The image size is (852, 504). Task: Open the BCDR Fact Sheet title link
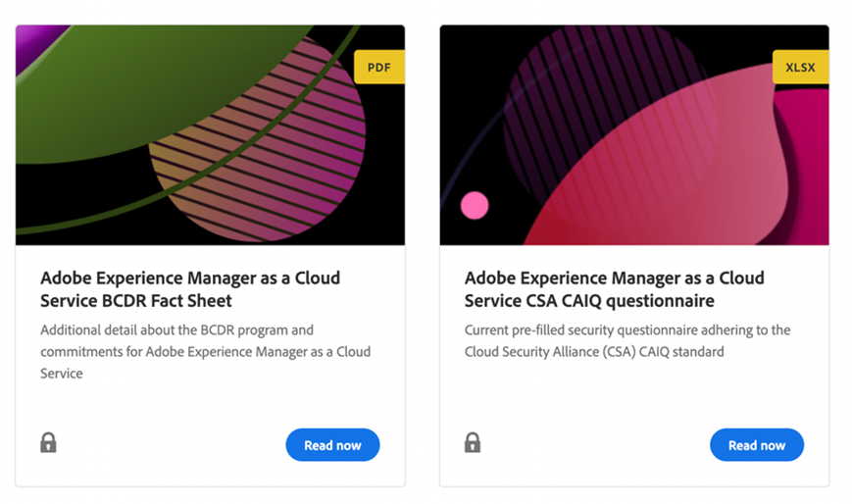click(190, 289)
